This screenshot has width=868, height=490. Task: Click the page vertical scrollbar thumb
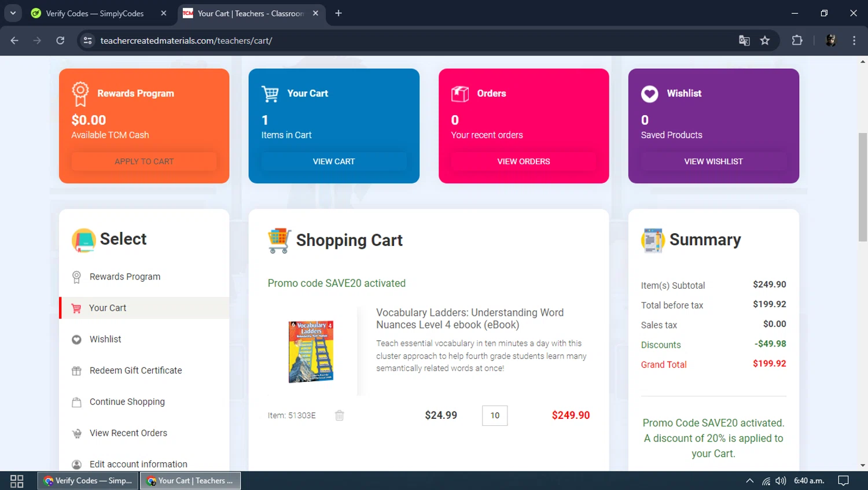863,187
